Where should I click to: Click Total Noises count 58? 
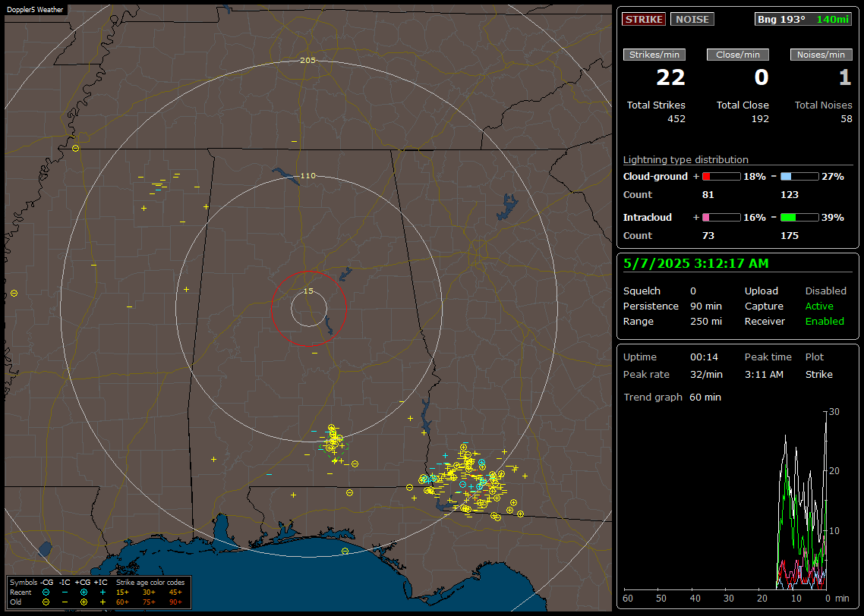847,119
